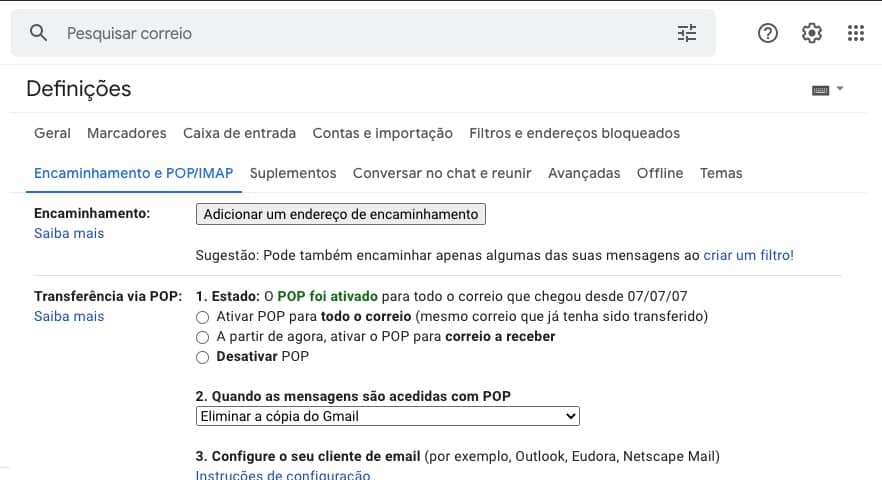Click into the Pesquisar correio search field

click(360, 33)
